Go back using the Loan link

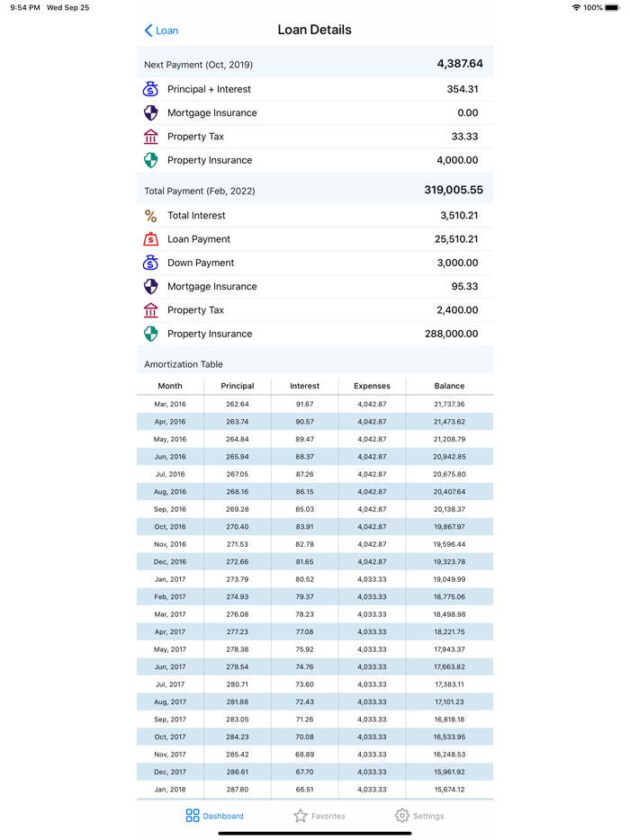click(160, 30)
